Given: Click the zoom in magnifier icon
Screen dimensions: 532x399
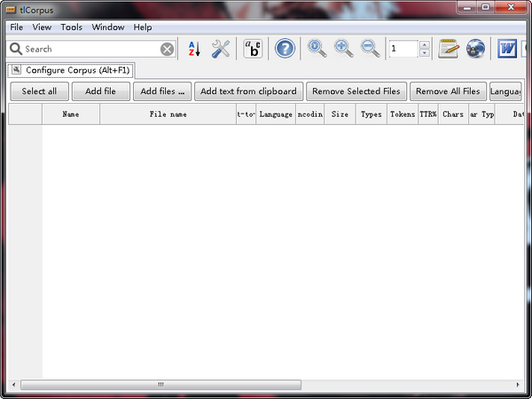Looking at the screenshot, I should [344, 49].
